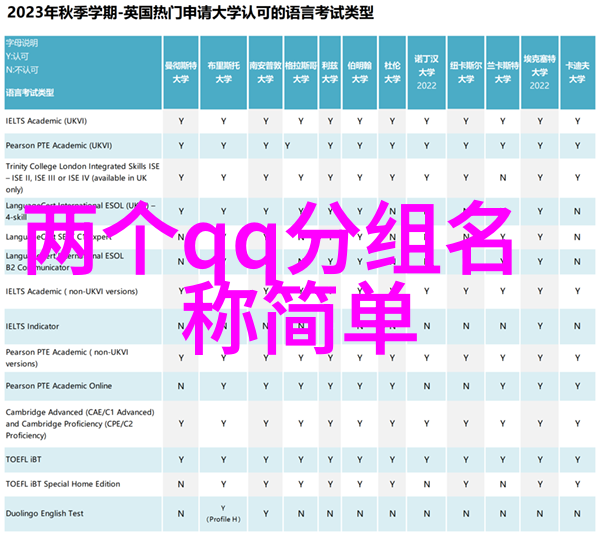Click the 'N' cell for TOEFL Special Home Edition under 兰卡斯特大学
600x536 pixels.
(x=503, y=484)
